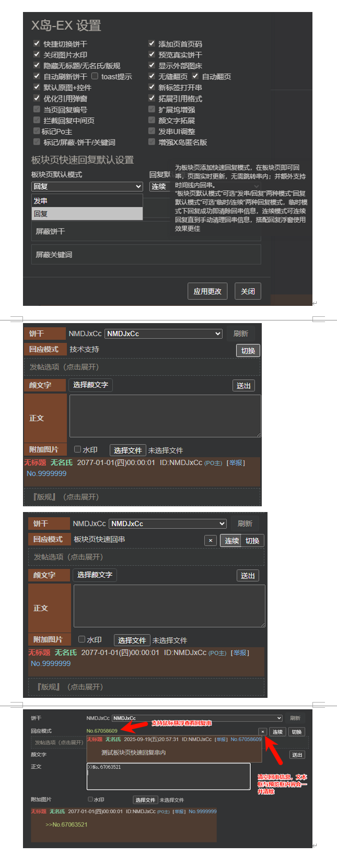337x868 pixels.
Task: Open the green No.67058609 reply link
Action: (102, 731)
